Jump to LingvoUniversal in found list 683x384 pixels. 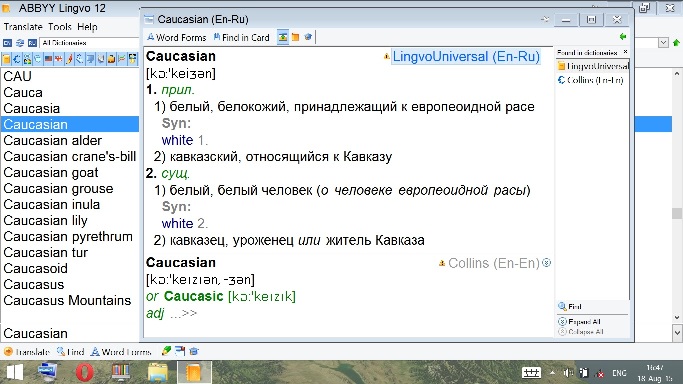pos(593,66)
